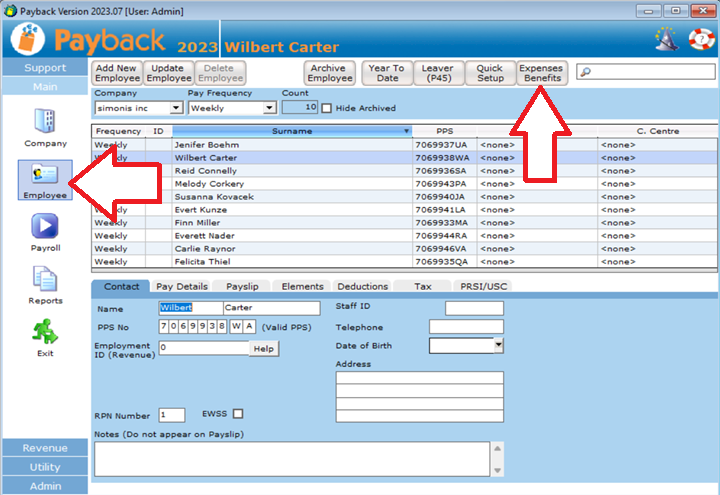Click the Exit running man icon
This screenshot has height=495, width=720.
[45, 333]
